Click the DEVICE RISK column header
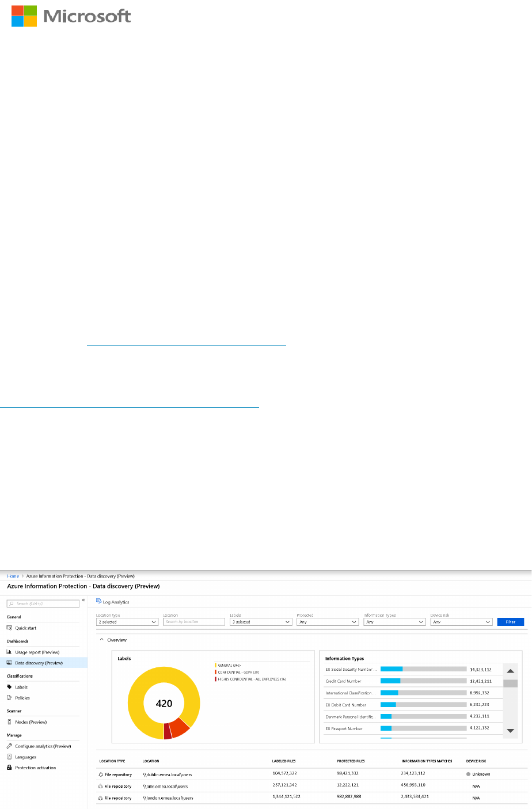The image size is (532, 809). (x=476, y=761)
